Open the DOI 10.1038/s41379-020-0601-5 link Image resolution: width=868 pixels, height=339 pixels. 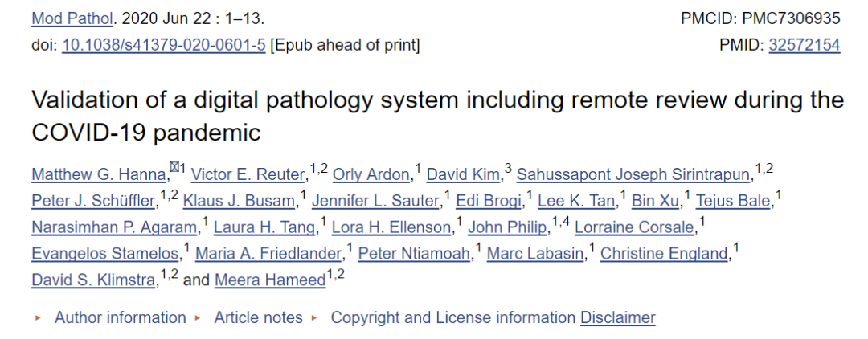click(x=163, y=45)
